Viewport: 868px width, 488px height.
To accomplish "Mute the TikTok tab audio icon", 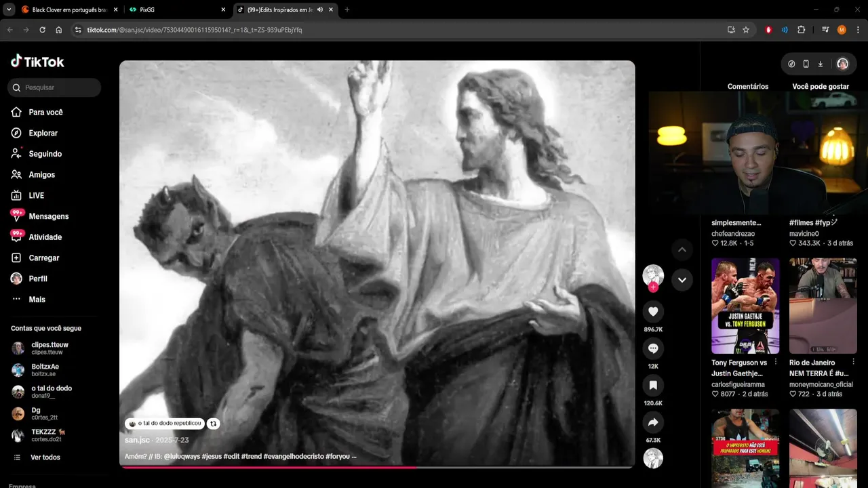I will tap(320, 9).
